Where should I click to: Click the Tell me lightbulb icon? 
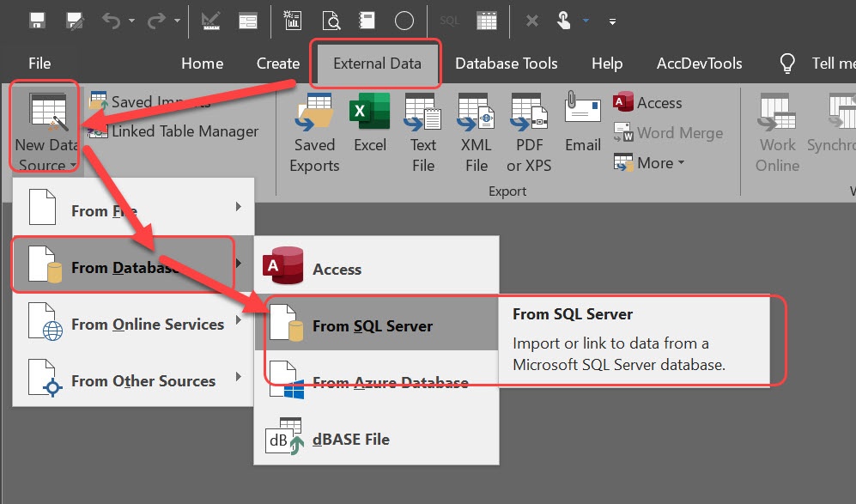[x=787, y=64]
